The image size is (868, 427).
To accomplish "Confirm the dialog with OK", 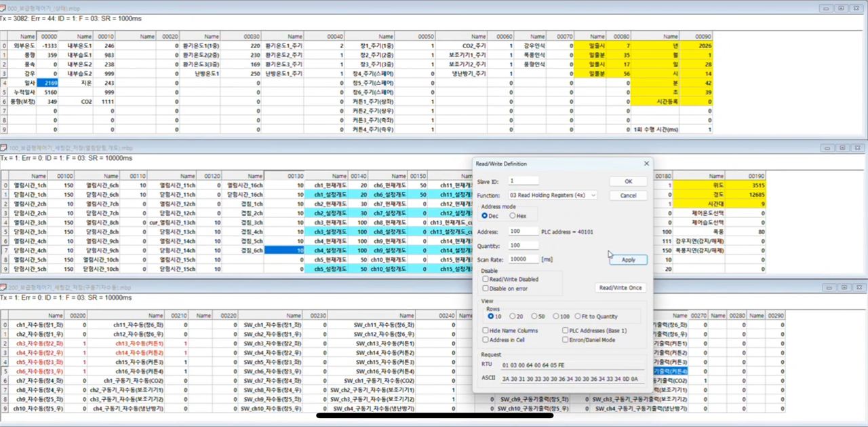I will tap(628, 181).
